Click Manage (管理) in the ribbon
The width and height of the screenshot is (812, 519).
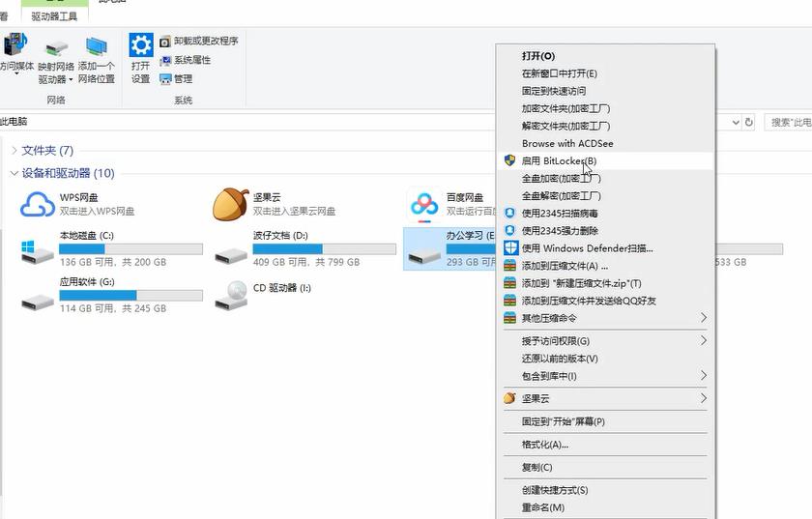176,78
